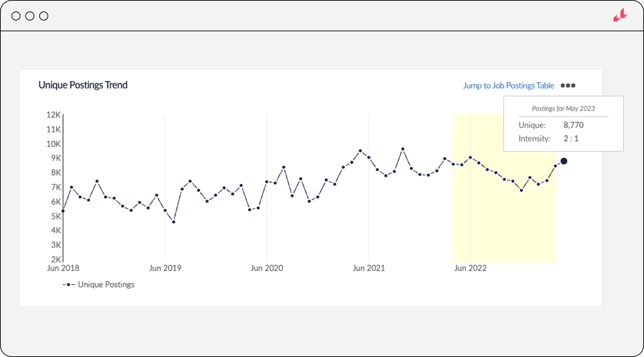Click the Jump to Job Postings Table link
This screenshot has height=357, width=644.
508,86
